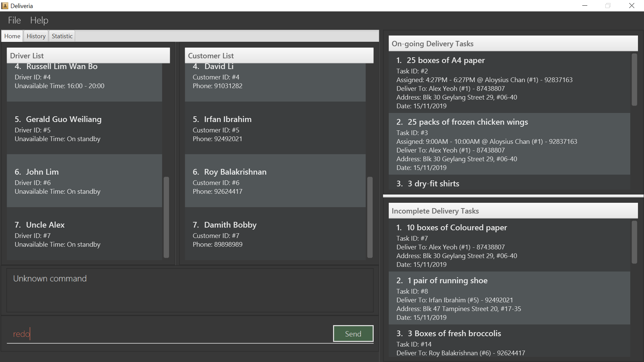
Task: Click the Customer List scrollbar thumb
Action: (x=370, y=217)
